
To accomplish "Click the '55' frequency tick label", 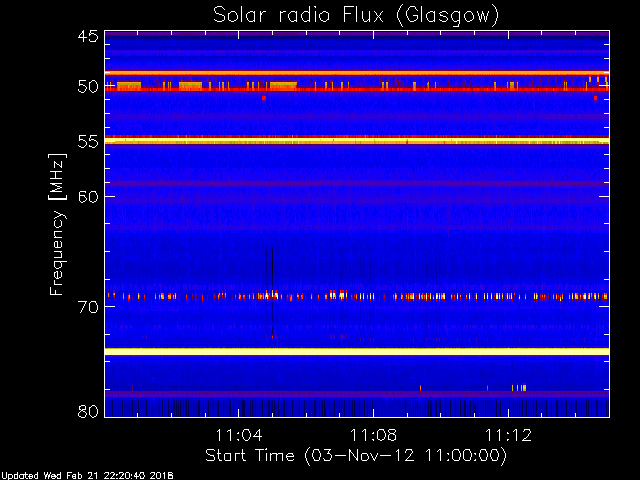I will click(x=88, y=142).
